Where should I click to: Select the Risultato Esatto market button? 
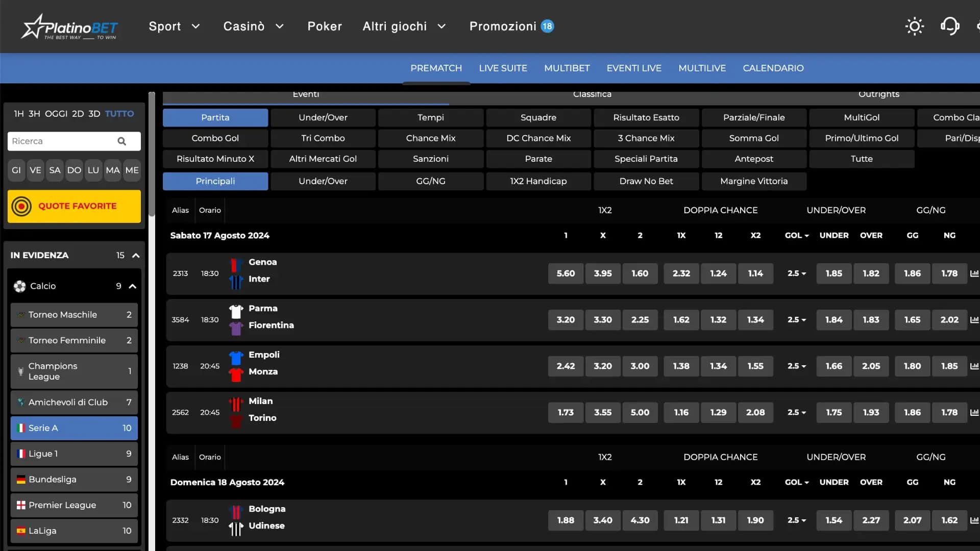pyautogui.click(x=646, y=117)
